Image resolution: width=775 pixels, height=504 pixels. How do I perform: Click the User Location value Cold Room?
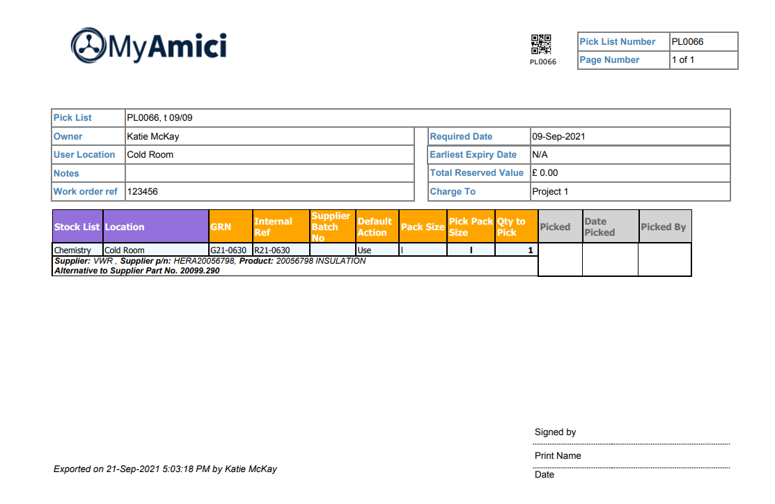tap(150, 155)
